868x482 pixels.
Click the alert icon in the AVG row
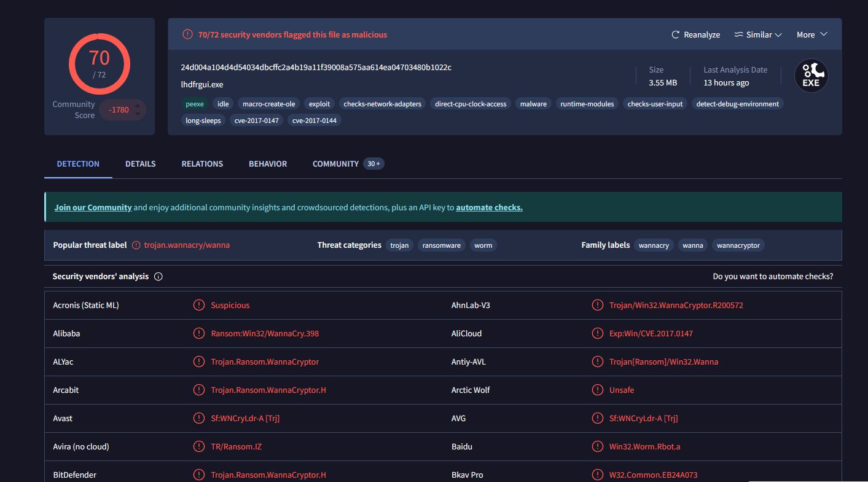click(x=597, y=418)
